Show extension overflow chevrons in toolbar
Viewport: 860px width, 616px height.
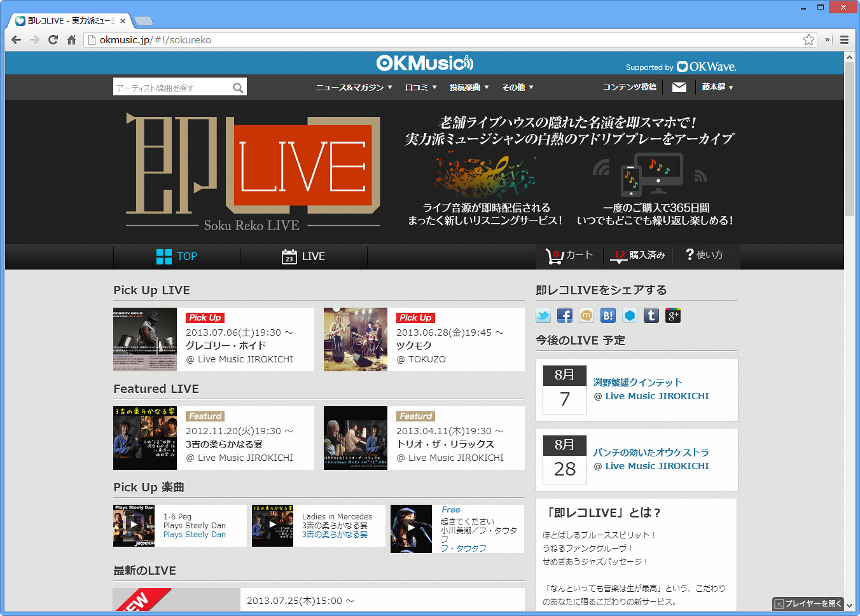[x=828, y=39]
